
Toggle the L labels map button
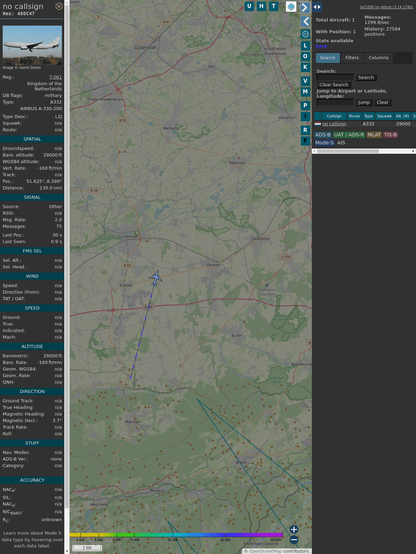pyautogui.click(x=305, y=46)
